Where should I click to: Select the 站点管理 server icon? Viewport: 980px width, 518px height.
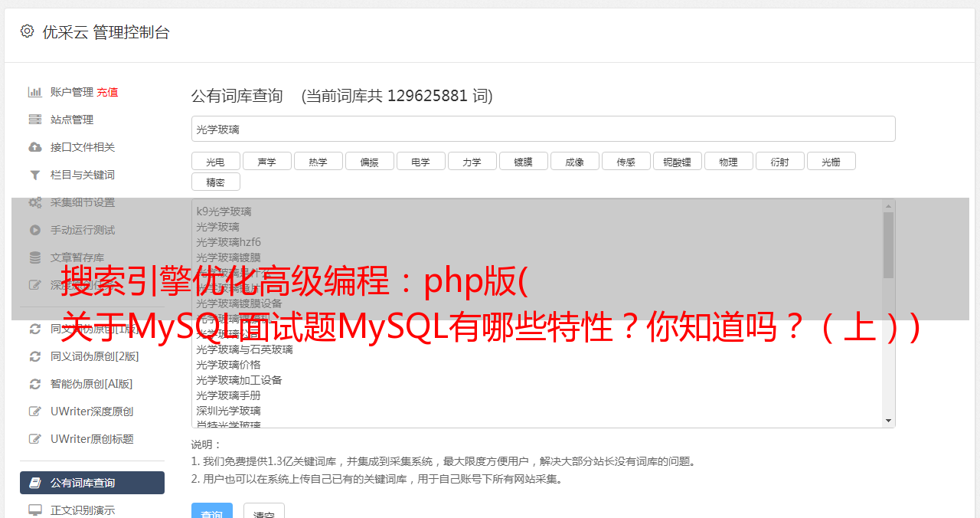[35, 120]
